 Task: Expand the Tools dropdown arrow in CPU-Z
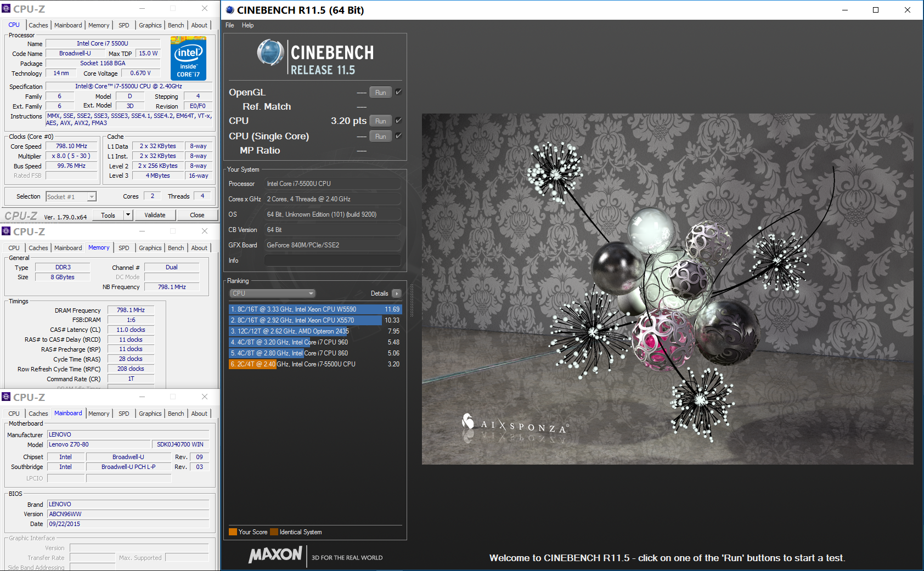[128, 215]
